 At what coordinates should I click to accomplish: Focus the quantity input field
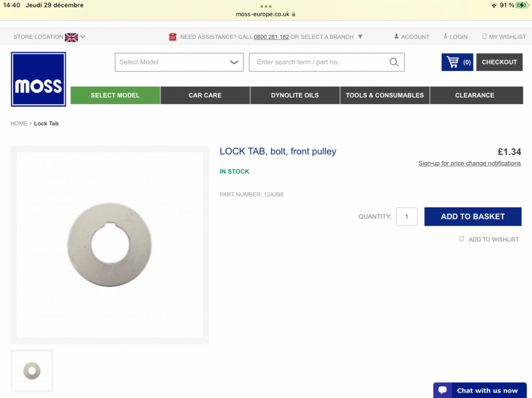click(406, 216)
